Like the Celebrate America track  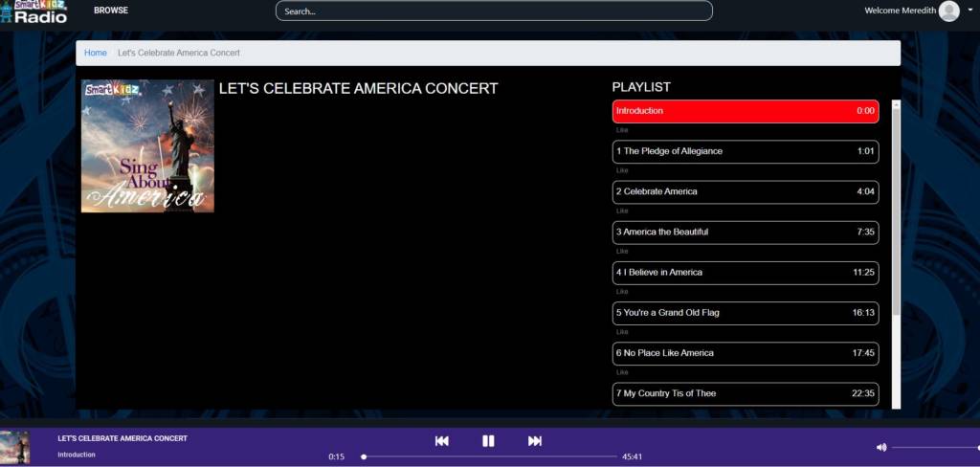tap(622, 211)
